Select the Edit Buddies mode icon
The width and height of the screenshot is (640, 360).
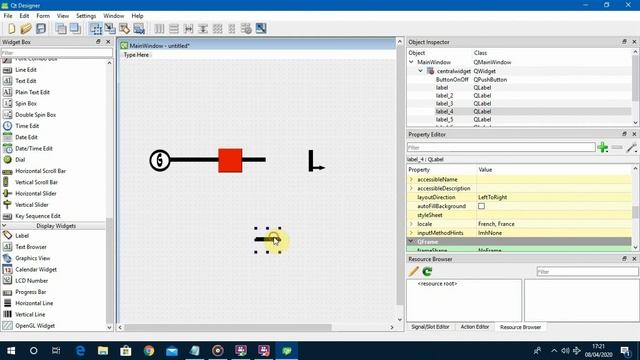pos(124,29)
